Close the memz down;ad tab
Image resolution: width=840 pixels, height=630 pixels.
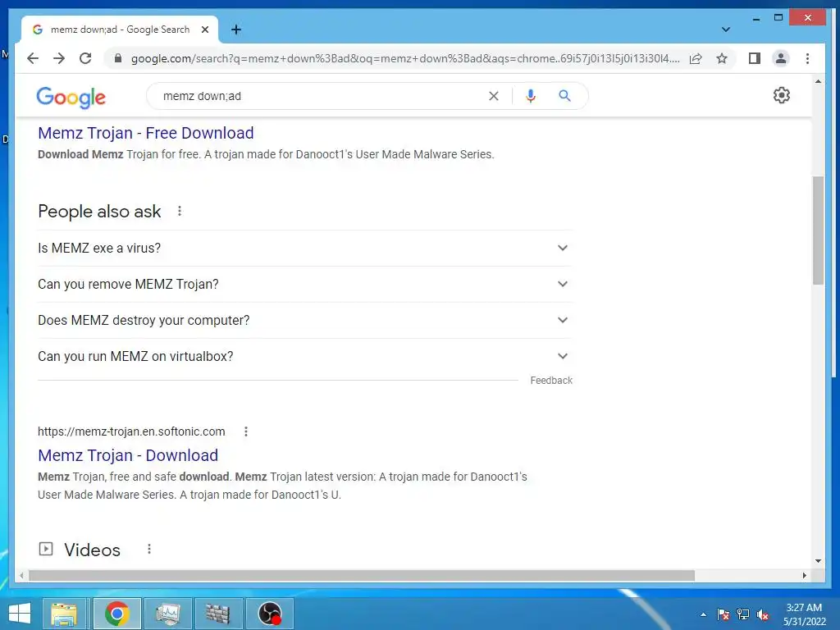pos(204,30)
